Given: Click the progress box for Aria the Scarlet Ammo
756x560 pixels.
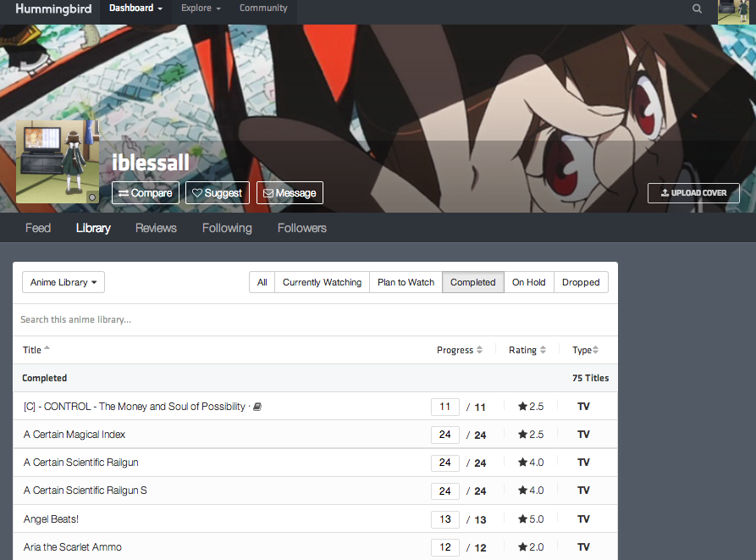Looking at the screenshot, I should tap(445, 546).
